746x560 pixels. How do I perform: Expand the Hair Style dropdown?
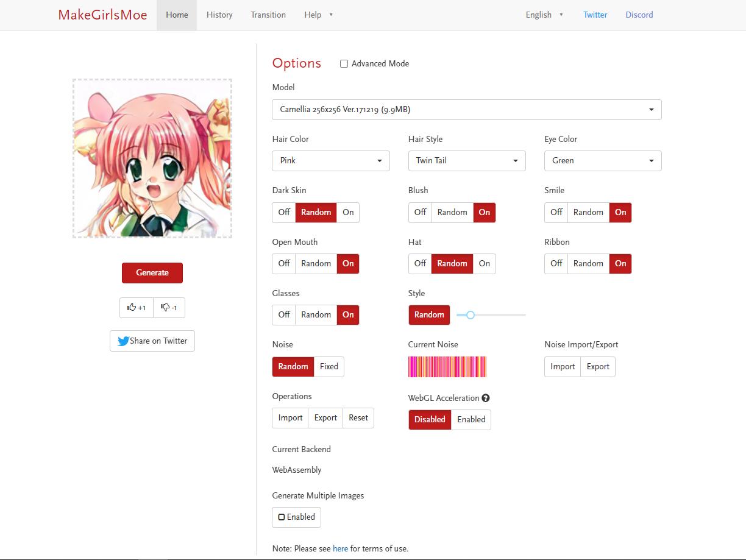tap(467, 160)
